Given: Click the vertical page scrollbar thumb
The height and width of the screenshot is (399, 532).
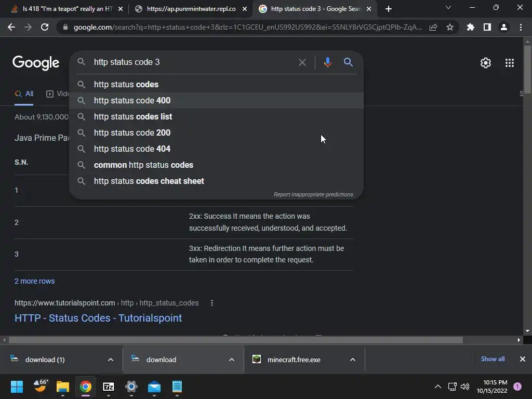Looking at the screenshot, I should pyautogui.click(x=527, y=69).
